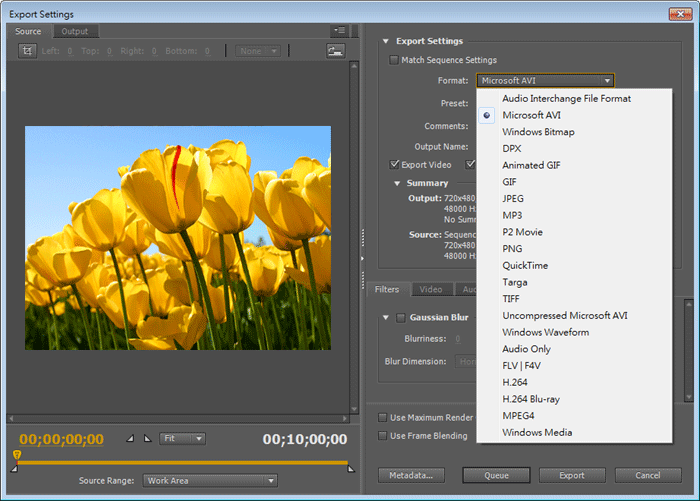Open the Source panel flyout menu icon
This screenshot has width=700, height=501.
coord(339,32)
